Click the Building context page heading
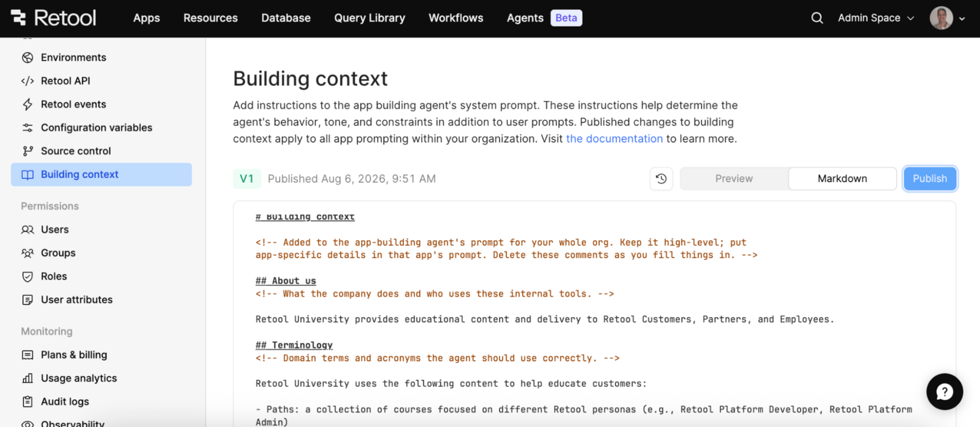This screenshot has width=980, height=427. point(310,79)
